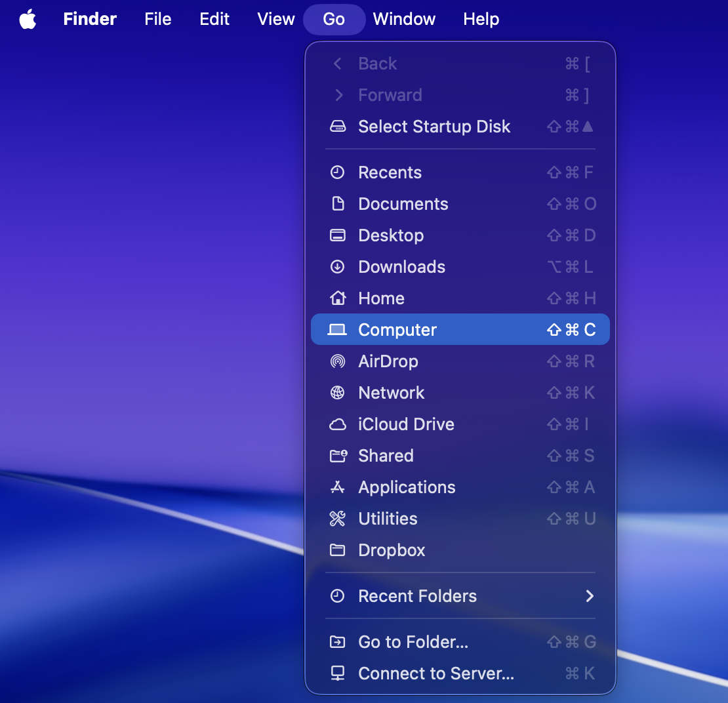Click the Select Startup Disk drive icon
Viewport: 728px width, 703px height.
338,127
